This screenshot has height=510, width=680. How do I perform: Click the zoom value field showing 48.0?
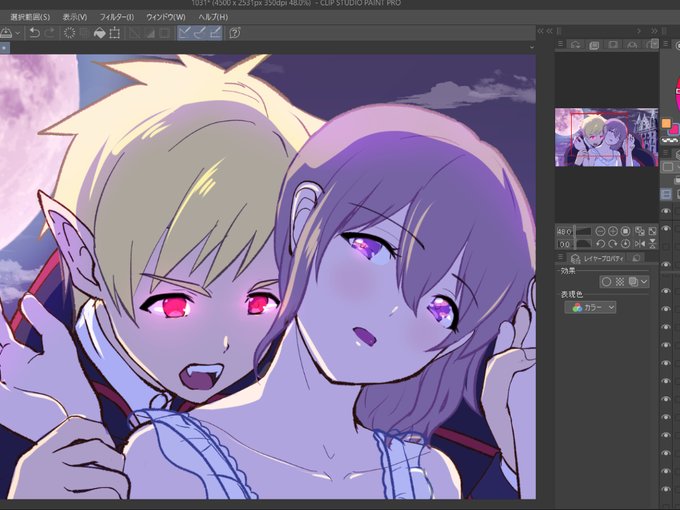pos(564,232)
